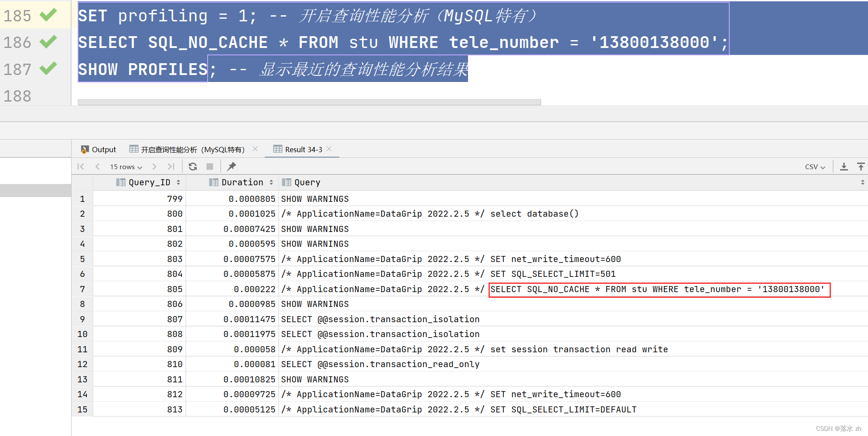Go to first page of results
Image resolution: width=868 pixels, height=436 pixels.
point(81,167)
